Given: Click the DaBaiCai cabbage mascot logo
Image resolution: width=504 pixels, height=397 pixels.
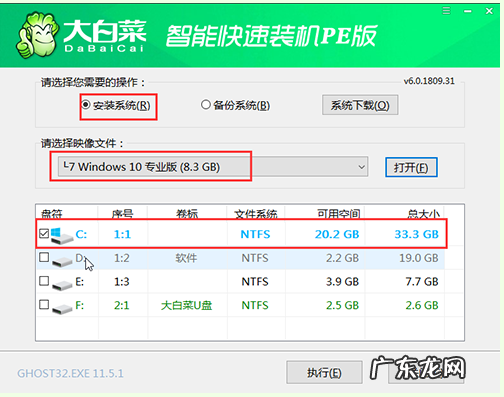Looking at the screenshot, I should pos(37,35).
